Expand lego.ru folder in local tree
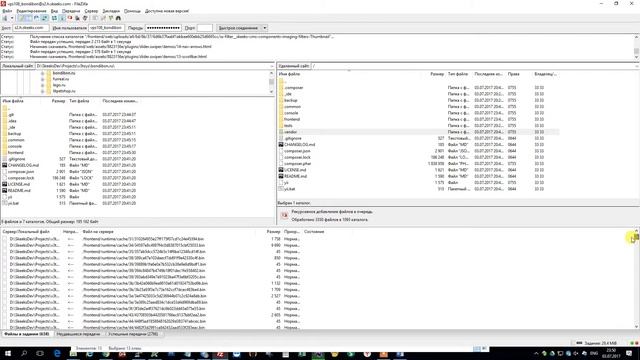This screenshot has width=640, height=360. click(x=42, y=85)
